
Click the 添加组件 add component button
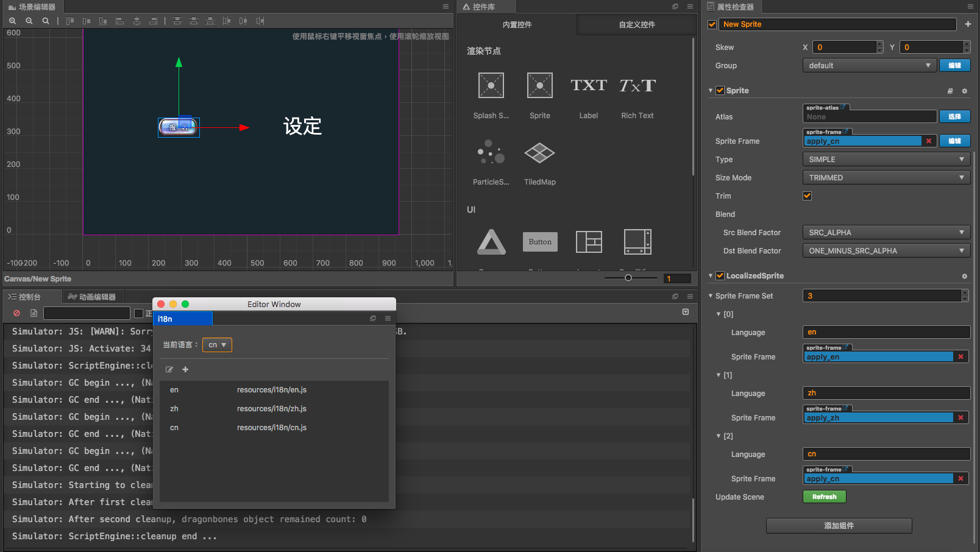point(839,525)
